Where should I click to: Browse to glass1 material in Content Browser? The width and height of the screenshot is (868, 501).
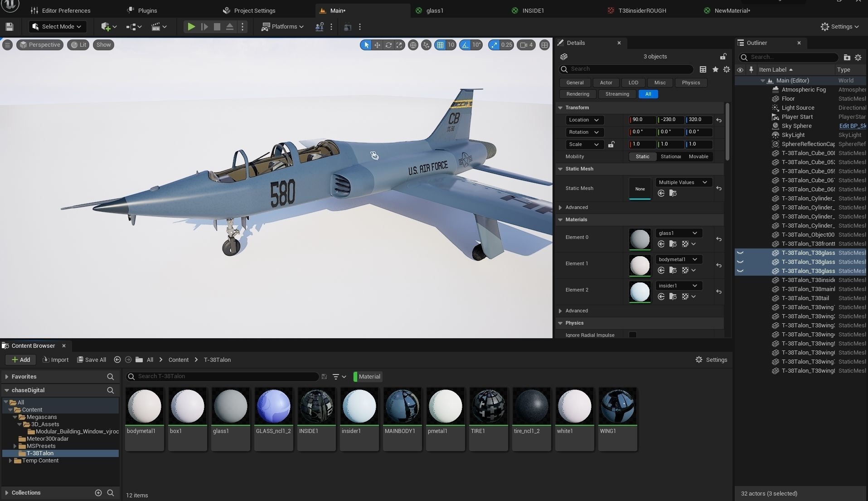[673, 244]
